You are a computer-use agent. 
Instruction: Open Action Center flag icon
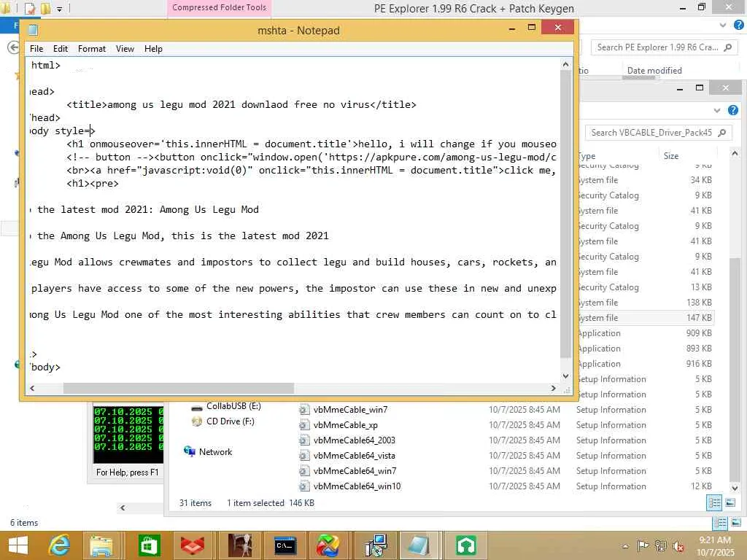click(643, 545)
